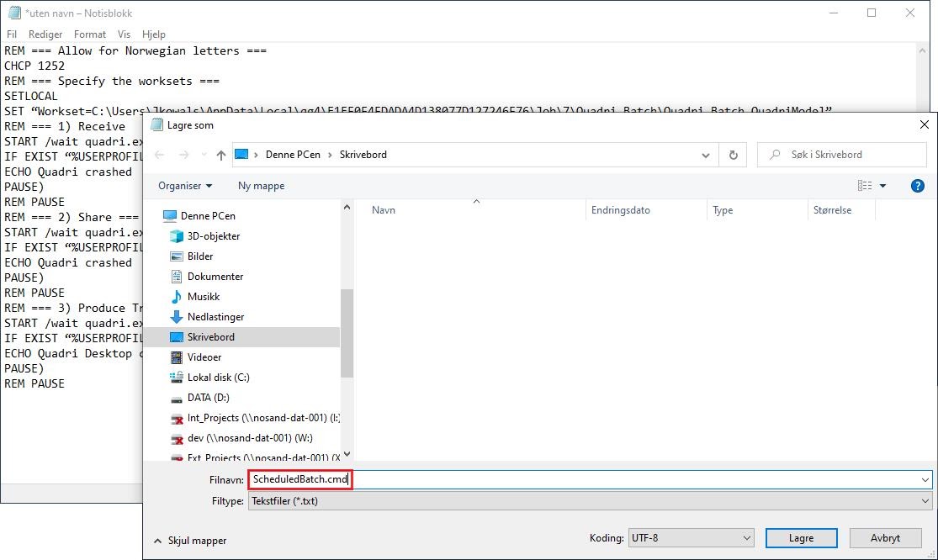Viewport: 938px width, 560px height.
Task: Open the Format menu in Notisblokk
Action: 90,34
